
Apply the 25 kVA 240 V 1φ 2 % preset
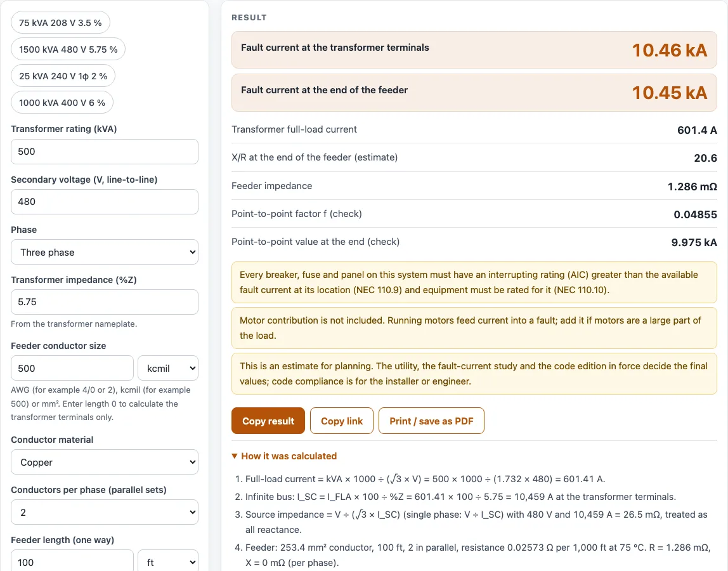63,76
